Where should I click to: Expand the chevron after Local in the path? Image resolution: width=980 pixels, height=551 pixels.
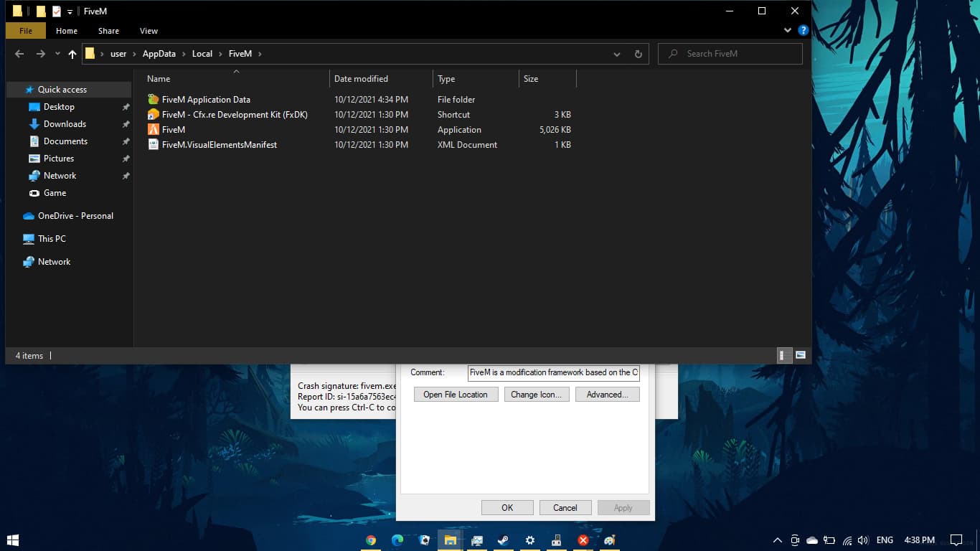220,54
